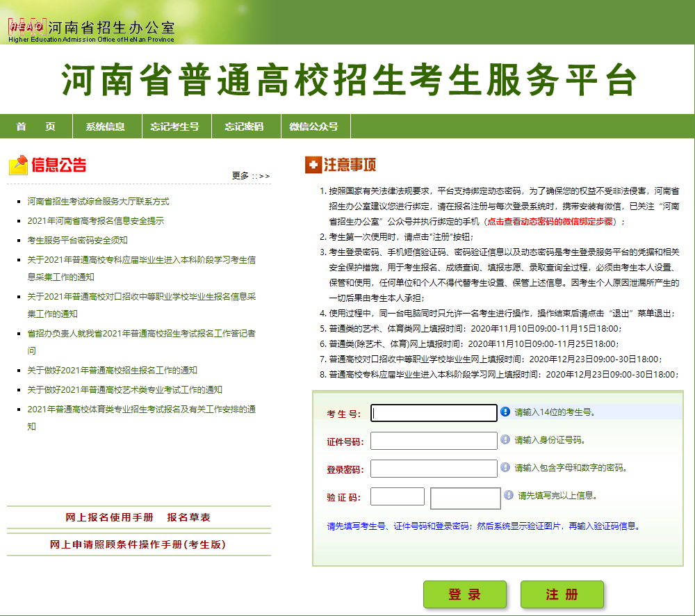Open red 动态密码 微信绑定步骤 link
This screenshot has width=695, height=616.
click(551, 221)
